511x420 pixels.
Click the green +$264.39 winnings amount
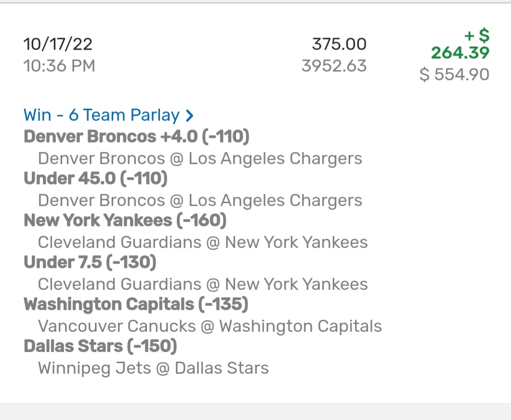[x=460, y=44]
